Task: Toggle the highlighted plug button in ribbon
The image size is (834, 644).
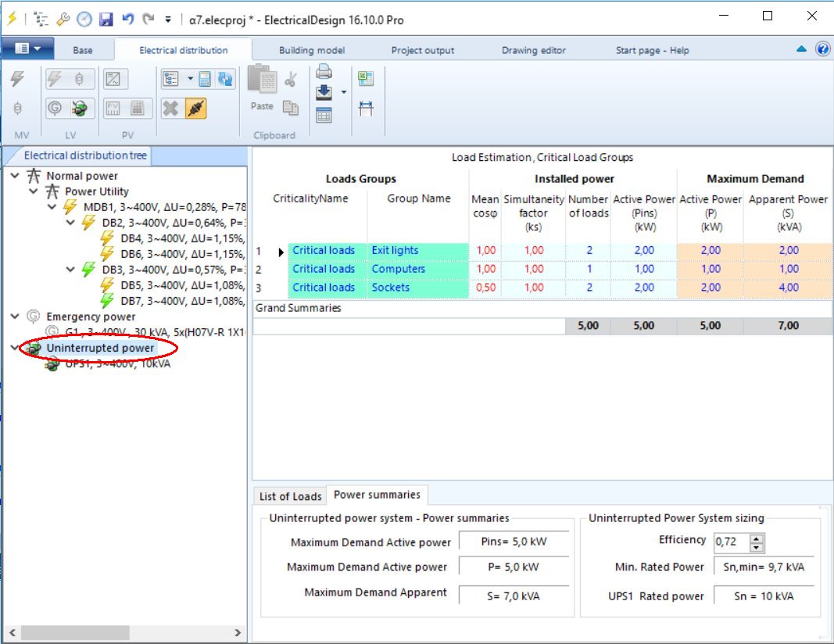Action: point(195,109)
